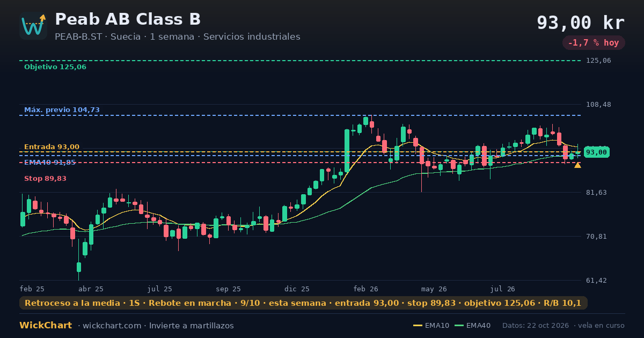Click the sep 25 date label
The width and height of the screenshot is (644, 338).
point(229,289)
